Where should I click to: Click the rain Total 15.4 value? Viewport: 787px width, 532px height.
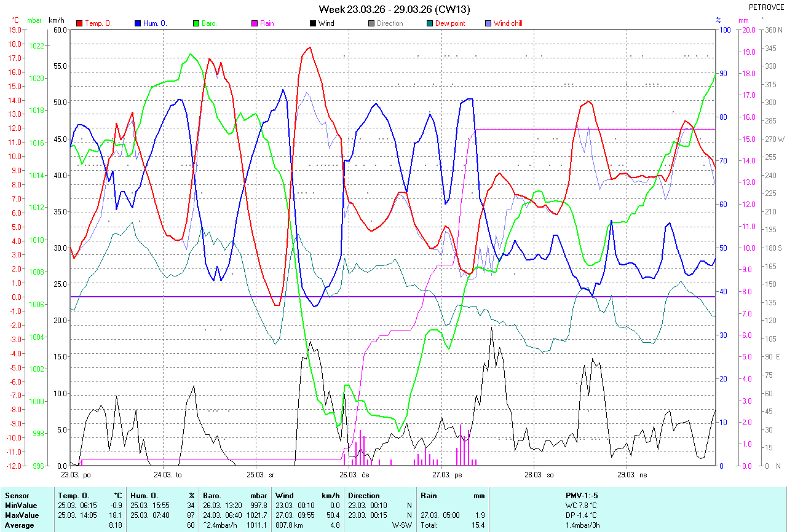point(478,525)
